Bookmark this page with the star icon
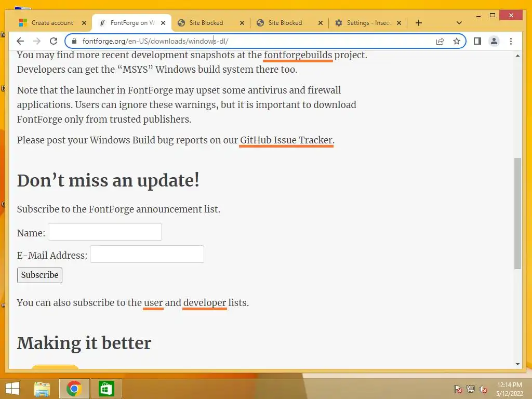The image size is (532, 399). click(x=457, y=42)
